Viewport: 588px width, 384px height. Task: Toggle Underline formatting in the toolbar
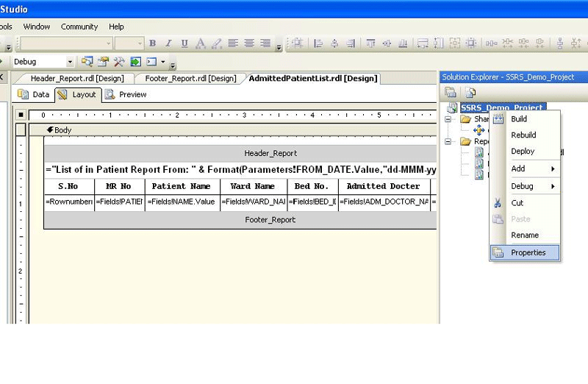coord(184,43)
